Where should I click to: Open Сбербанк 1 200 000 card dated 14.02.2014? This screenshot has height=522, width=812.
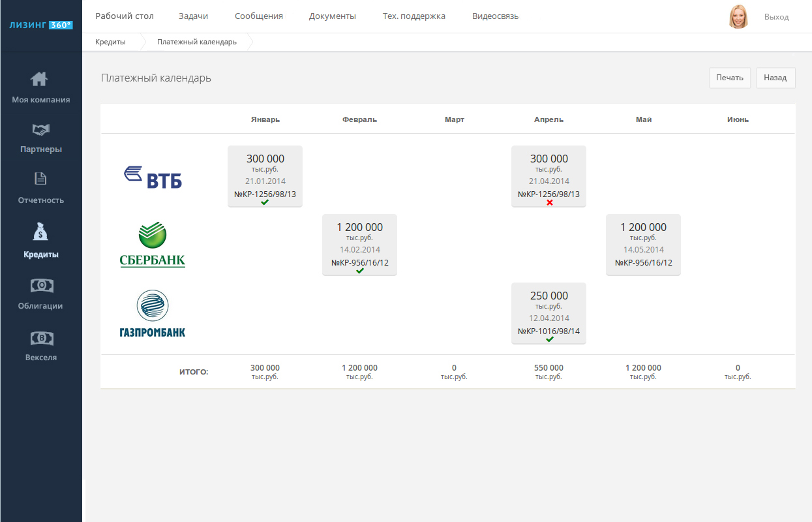[x=359, y=245]
